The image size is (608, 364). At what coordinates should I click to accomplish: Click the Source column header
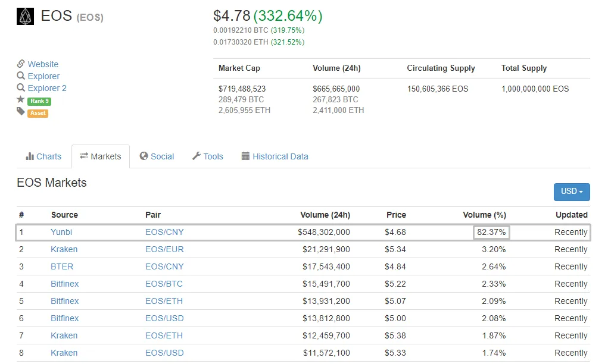click(64, 215)
